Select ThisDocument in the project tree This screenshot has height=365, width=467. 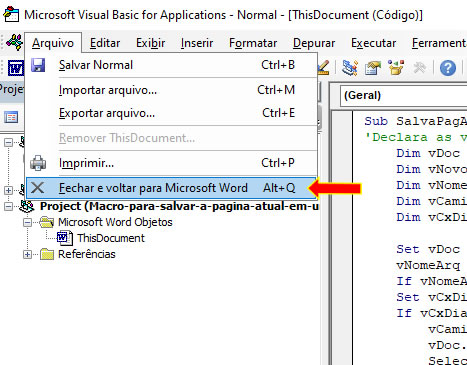point(111,238)
